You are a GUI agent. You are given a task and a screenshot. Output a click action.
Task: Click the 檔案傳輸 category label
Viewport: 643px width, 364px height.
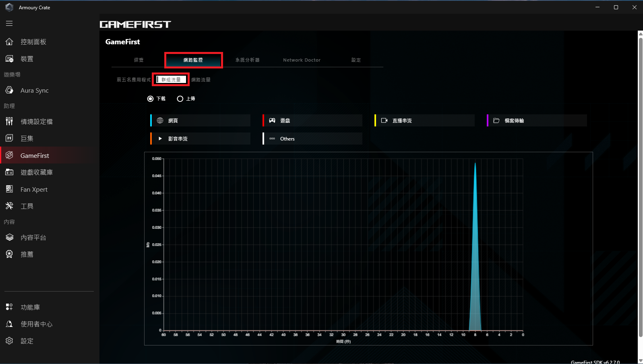514,120
